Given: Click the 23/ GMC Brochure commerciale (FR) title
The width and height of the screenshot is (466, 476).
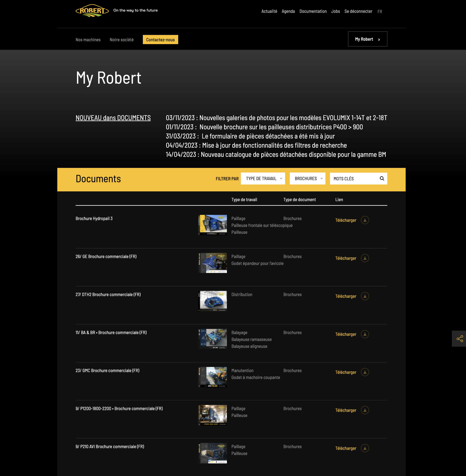Looking at the screenshot, I should point(108,371).
